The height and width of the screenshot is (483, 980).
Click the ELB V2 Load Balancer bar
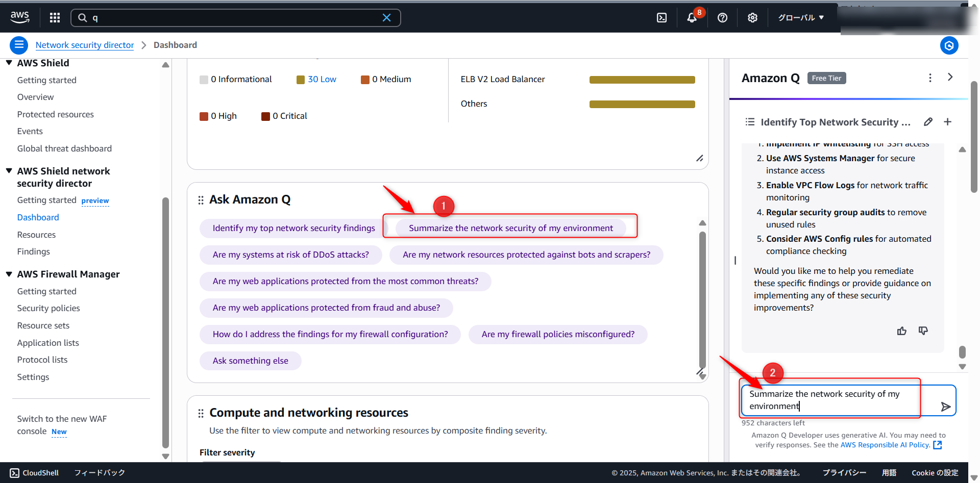(642, 80)
